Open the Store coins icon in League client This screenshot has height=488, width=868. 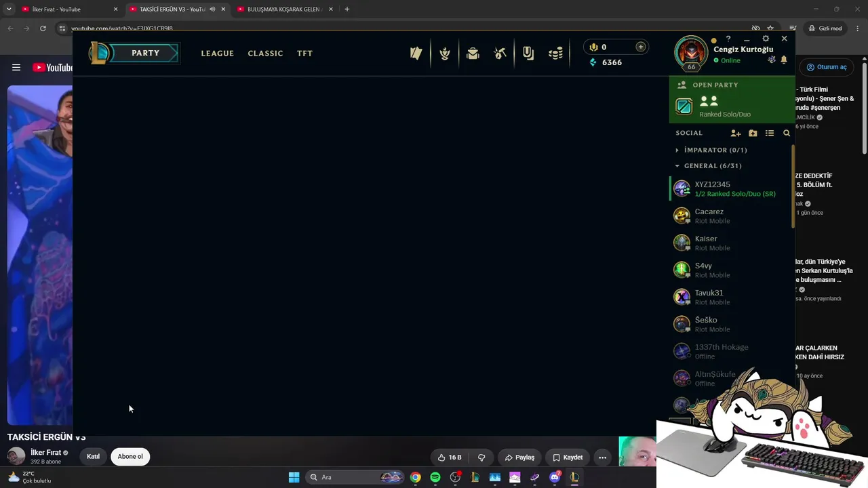[556, 53]
